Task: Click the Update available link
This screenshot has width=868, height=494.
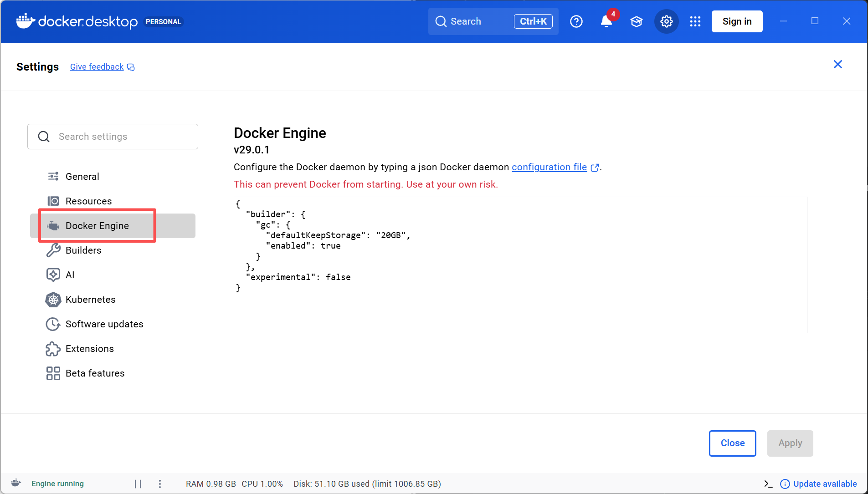Action: 825,484
